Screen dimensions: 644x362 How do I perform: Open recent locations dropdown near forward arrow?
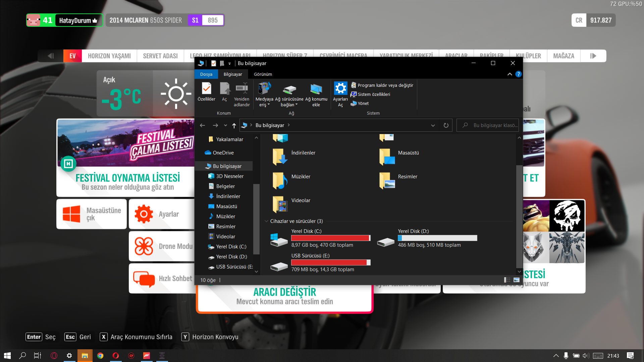tap(225, 125)
